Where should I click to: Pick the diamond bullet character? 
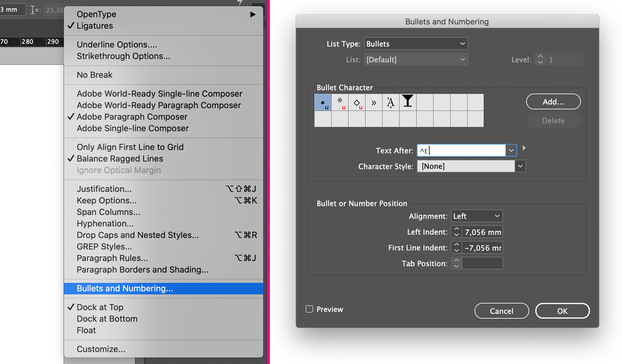click(x=356, y=102)
